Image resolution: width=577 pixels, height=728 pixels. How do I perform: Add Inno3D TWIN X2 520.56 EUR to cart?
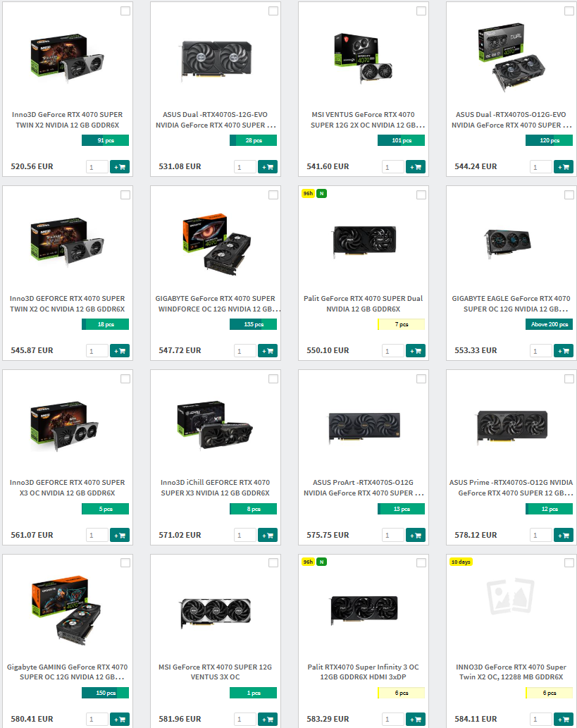coord(119,167)
